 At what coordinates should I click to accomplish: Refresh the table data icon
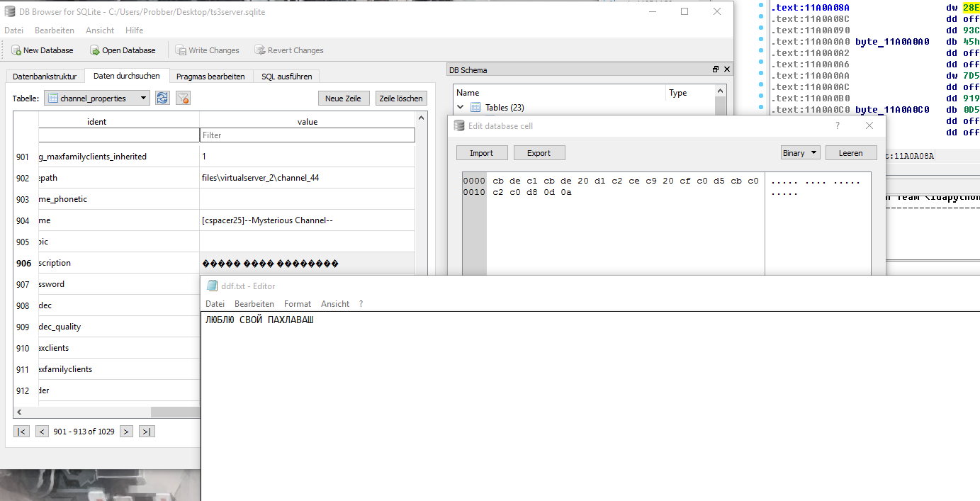click(x=162, y=98)
